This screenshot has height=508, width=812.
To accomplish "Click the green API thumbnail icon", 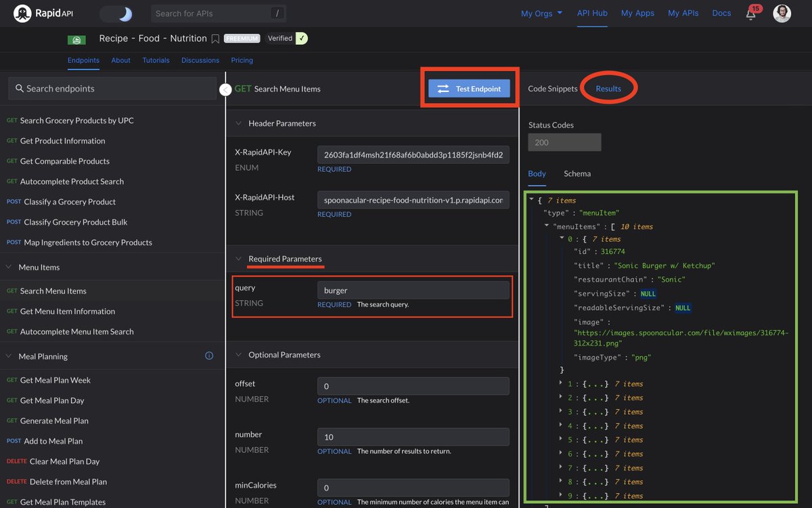I will click(x=76, y=39).
